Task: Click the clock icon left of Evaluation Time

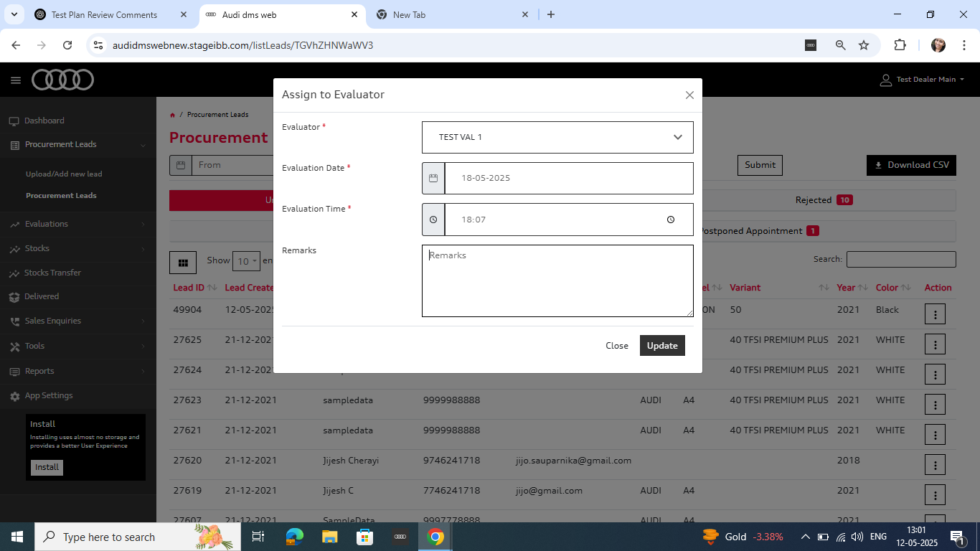Action: click(433, 220)
